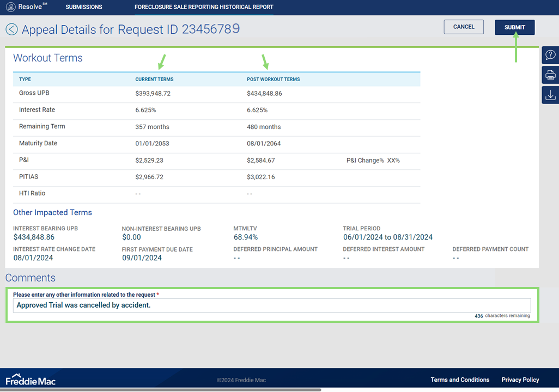Select post workout P&I $2,584.67
This screenshot has height=392, width=559.
260,161
